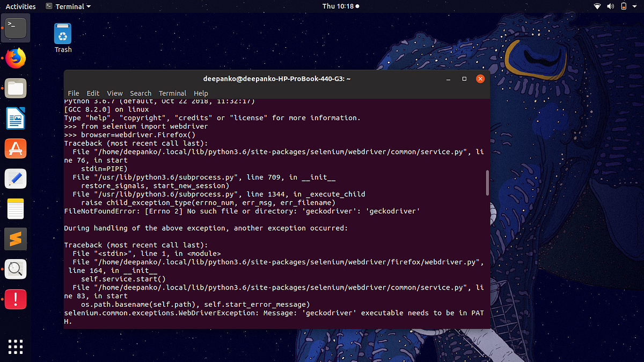Image resolution: width=644 pixels, height=362 pixels.
Task: Click the clock showing Thu 10:18
Action: tap(337, 6)
